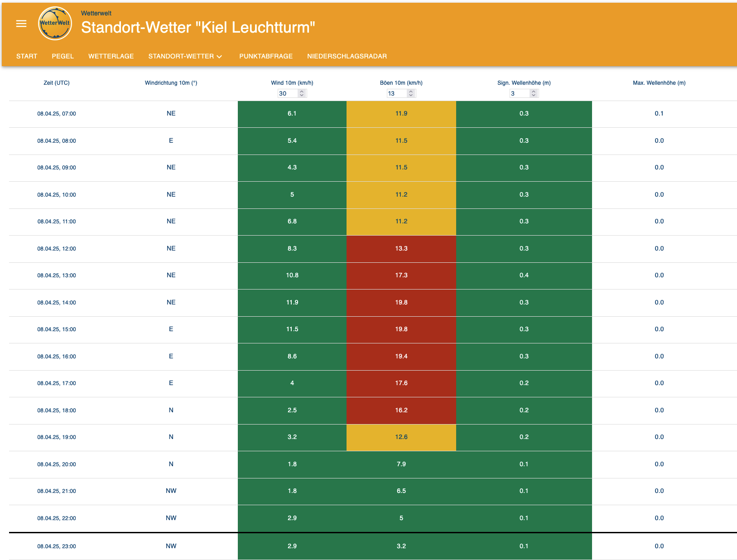Click the Wind 10m threshold input field
737x560 pixels.
[x=287, y=93]
